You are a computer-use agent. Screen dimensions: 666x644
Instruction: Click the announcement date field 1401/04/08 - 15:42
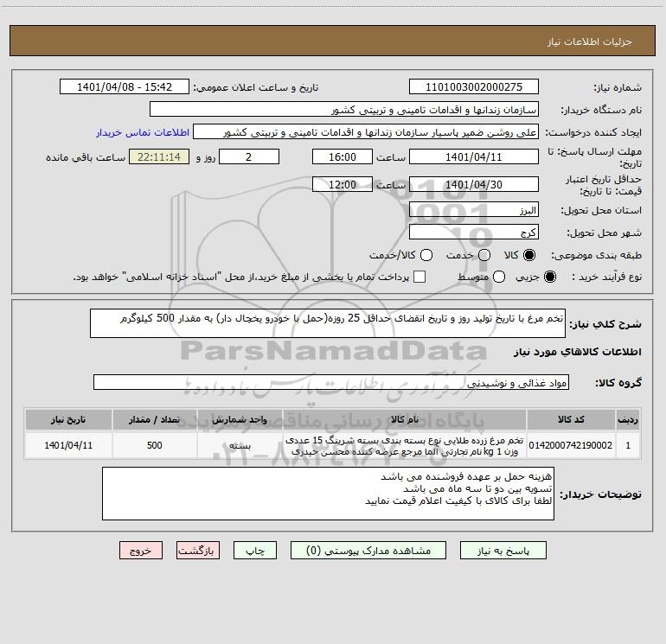(125, 87)
